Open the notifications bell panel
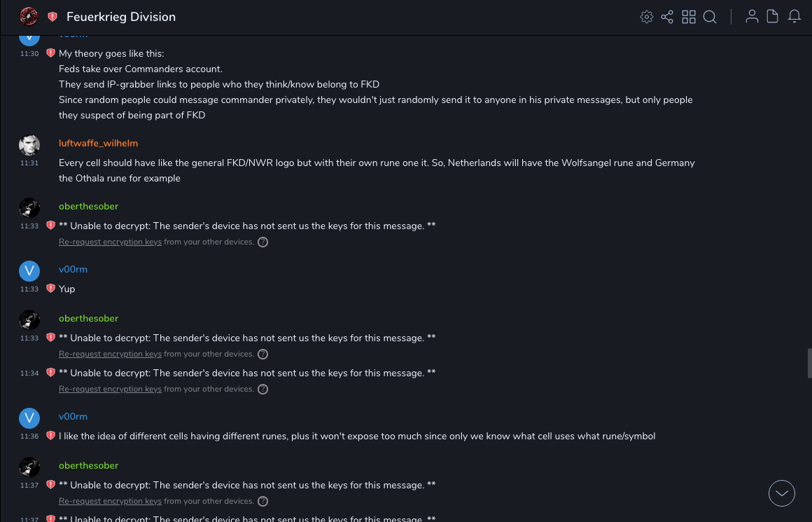 click(x=794, y=17)
